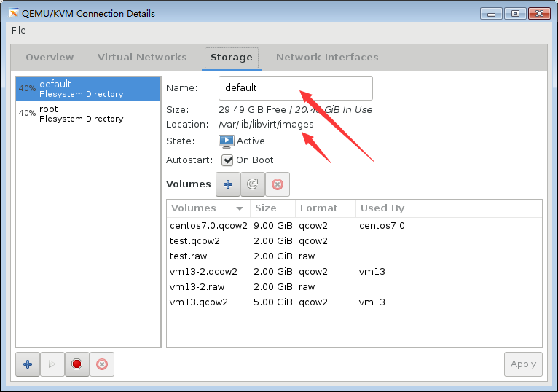
Task: Click the Size column header
Action: pyautogui.click(x=272, y=208)
